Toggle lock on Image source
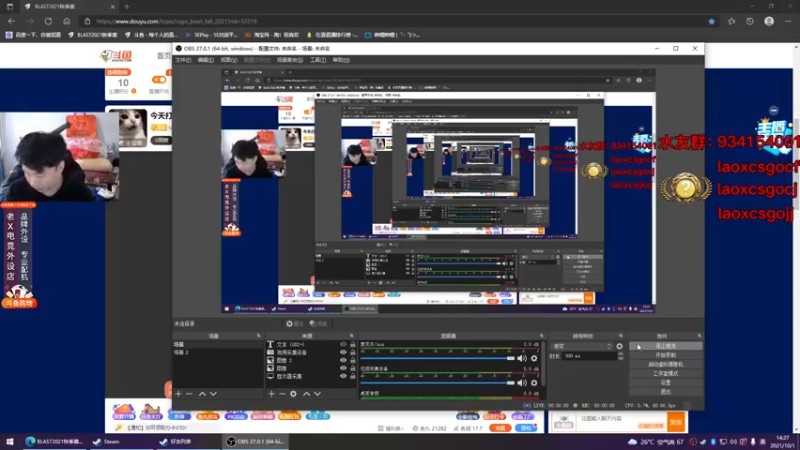Viewport: 800px width, 450px height. click(x=353, y=368)
